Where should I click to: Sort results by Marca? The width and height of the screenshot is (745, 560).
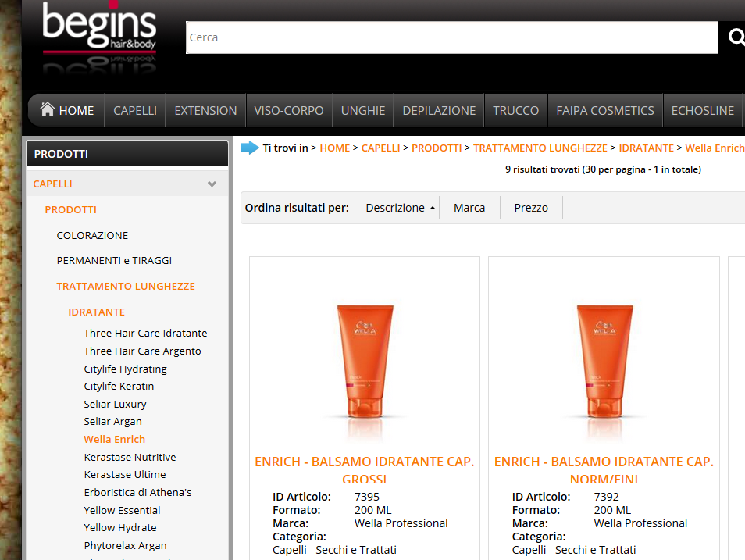[469, 208]
